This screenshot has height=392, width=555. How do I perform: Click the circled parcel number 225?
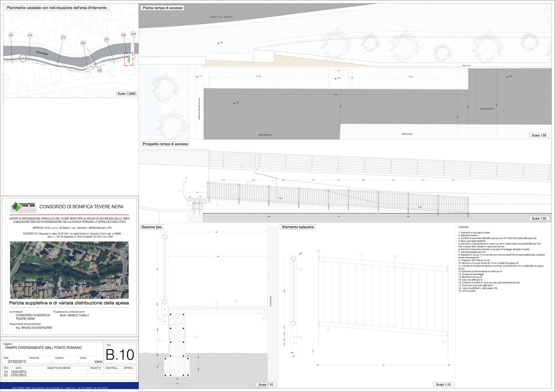pyautogui.click(x=83, y=43)
